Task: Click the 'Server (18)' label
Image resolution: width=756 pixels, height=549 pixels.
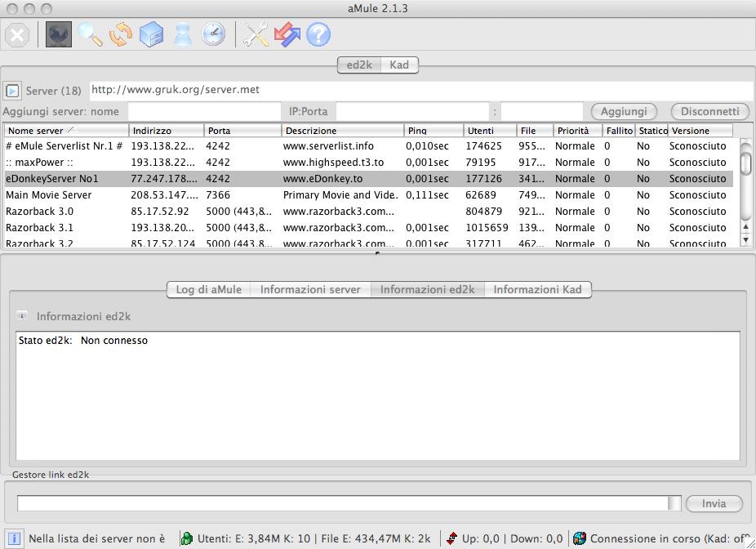Action: click(x=54, y=91)
